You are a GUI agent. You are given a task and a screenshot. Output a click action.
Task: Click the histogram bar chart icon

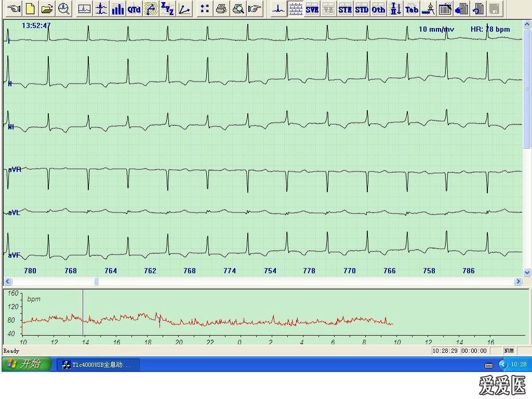point(118,9)
